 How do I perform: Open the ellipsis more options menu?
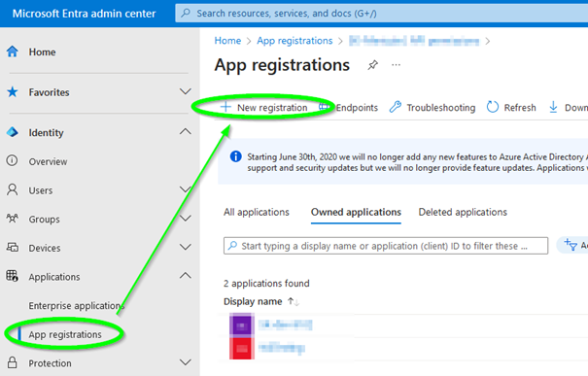[396, 65]
